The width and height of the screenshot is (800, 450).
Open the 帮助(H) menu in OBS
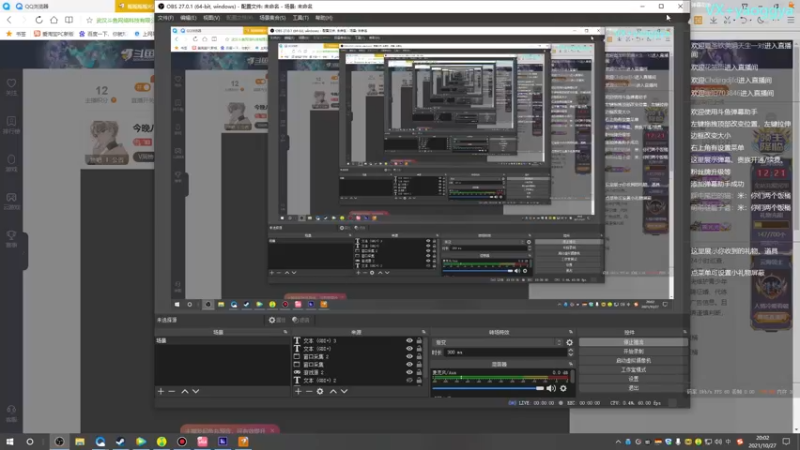[323, 18]
